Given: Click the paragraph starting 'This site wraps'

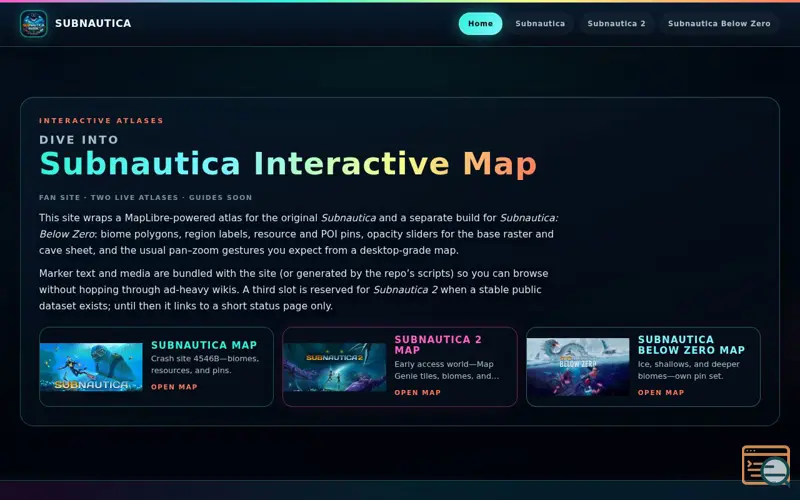Looking at the screenshot, I should (298, 234).
